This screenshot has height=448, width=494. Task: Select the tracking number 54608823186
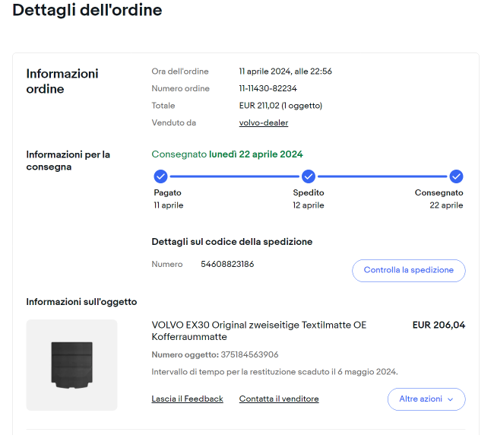227,264
